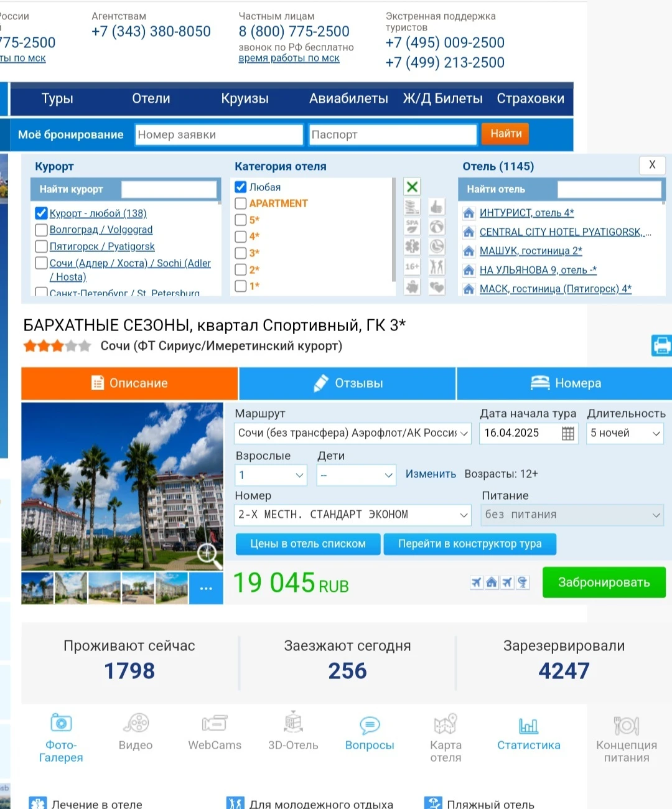Open the Статистика chart icon
672x809 pixels.
point(528,726)
